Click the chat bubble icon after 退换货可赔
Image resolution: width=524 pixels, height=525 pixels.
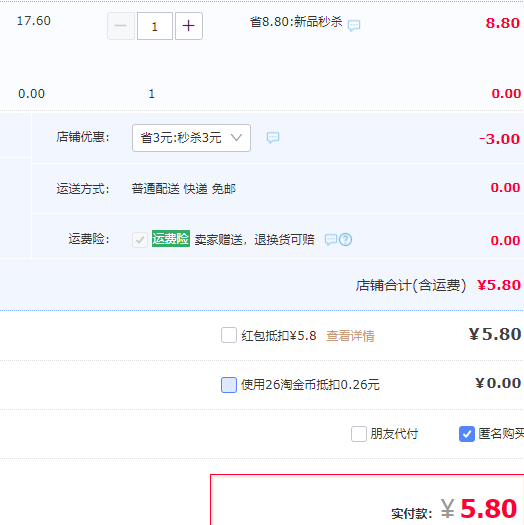(331, 240)
